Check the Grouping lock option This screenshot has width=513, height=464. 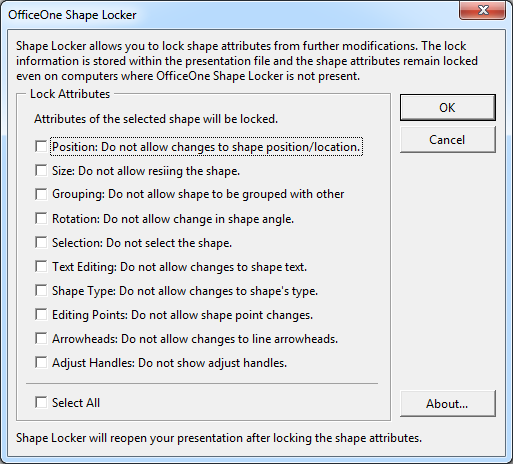tap(41, 194)
